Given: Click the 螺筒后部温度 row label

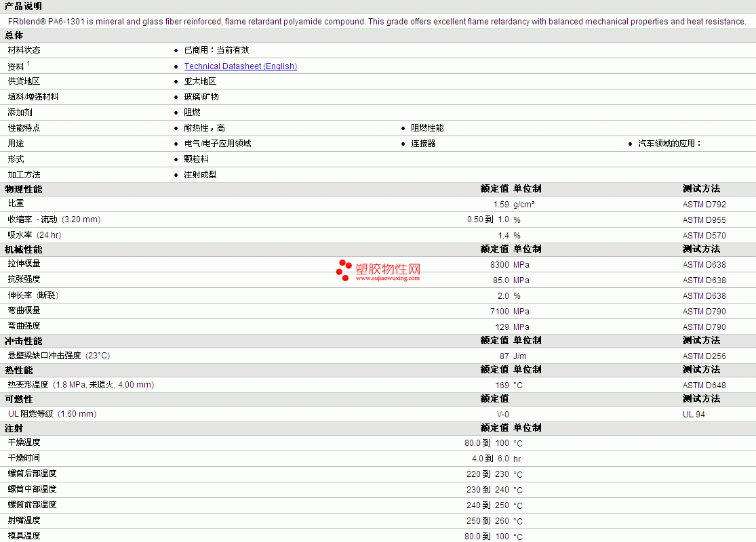Looking at the screenshot, I should pyautogui.click(x=33, y=474).
